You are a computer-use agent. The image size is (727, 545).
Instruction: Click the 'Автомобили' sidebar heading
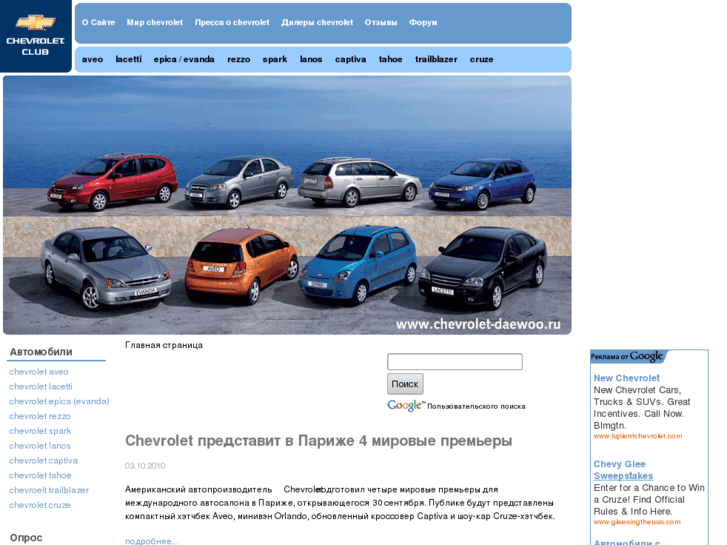(x=41, y=352)
